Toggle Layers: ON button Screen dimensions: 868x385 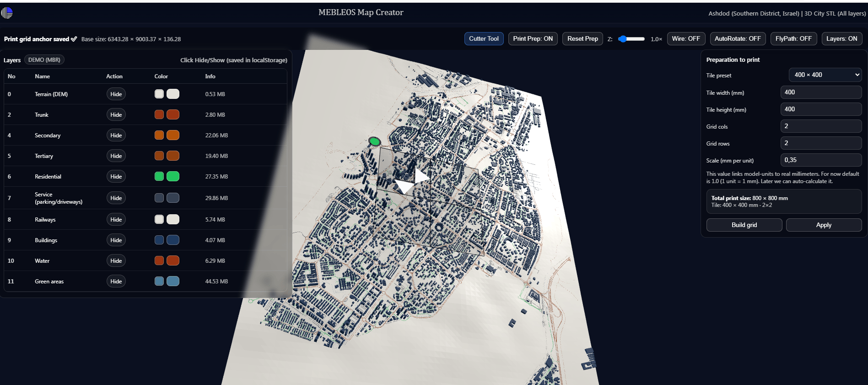842,38
